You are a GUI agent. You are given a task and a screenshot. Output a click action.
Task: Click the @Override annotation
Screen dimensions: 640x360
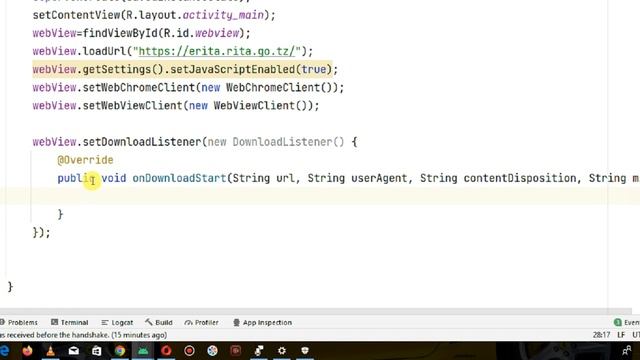coord(85,160)
